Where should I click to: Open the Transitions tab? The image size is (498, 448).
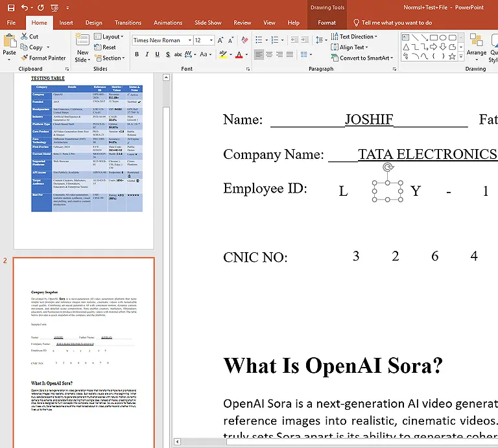point(128,23)
